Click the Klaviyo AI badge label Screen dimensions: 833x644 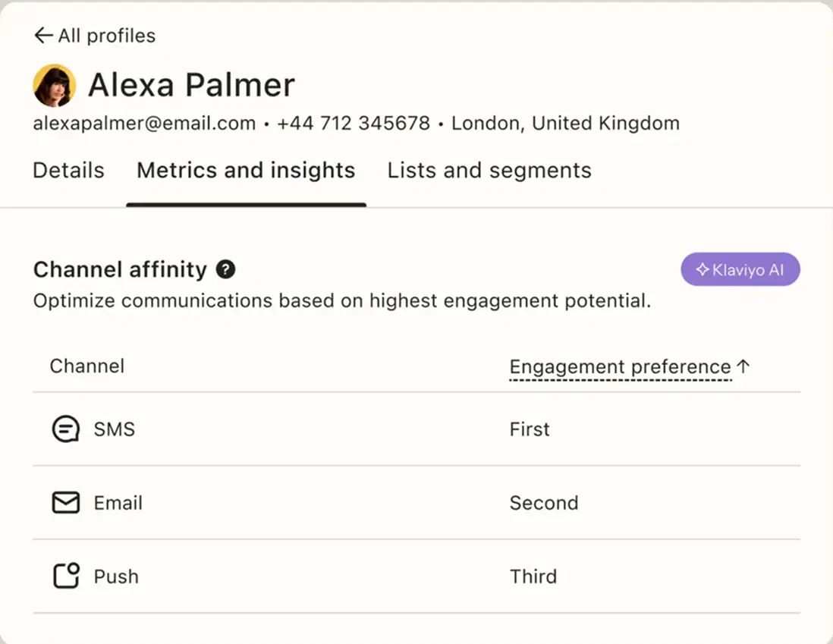[x=748, y=270]
